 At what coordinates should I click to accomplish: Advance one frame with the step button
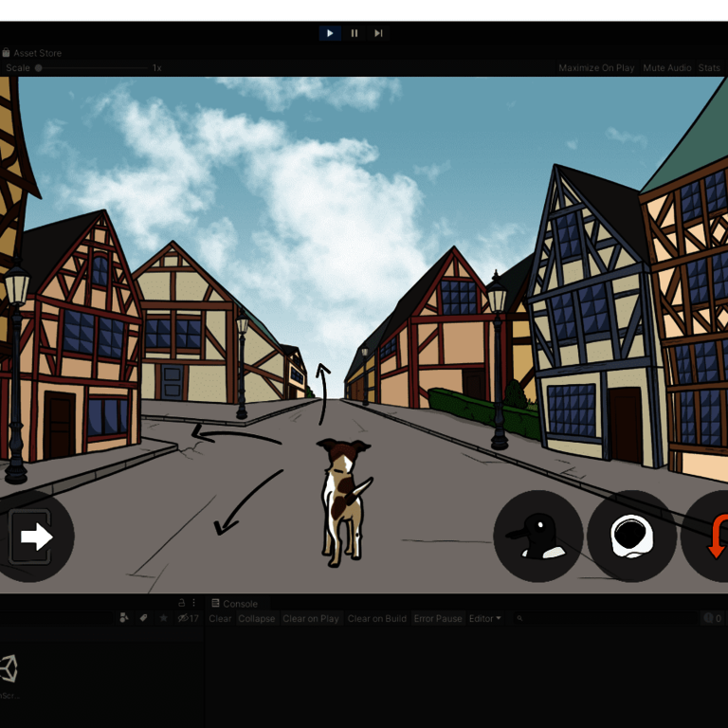tap(378, 33)
